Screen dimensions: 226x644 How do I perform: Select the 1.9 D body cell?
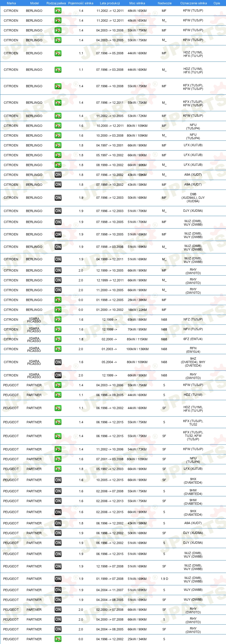coord(164,579)
